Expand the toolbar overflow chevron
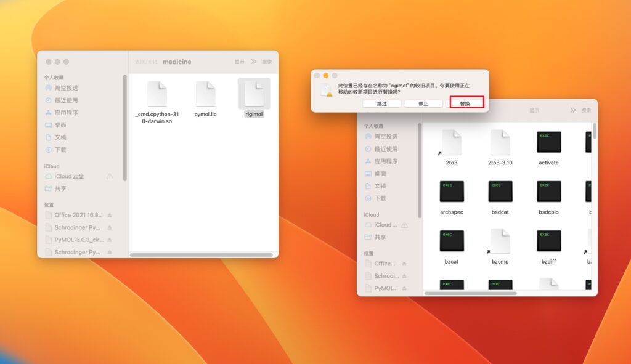The height and width of the screenshot is (364, 631). 254,61
